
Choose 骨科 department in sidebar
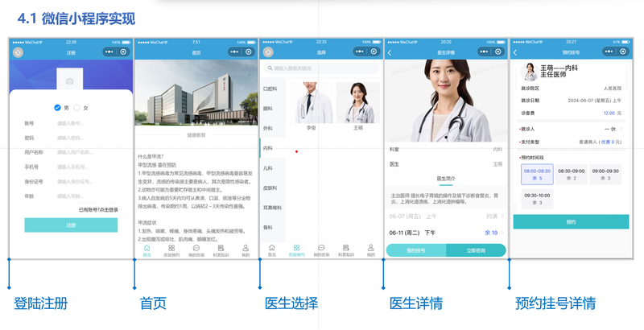(x=273, y=228)
